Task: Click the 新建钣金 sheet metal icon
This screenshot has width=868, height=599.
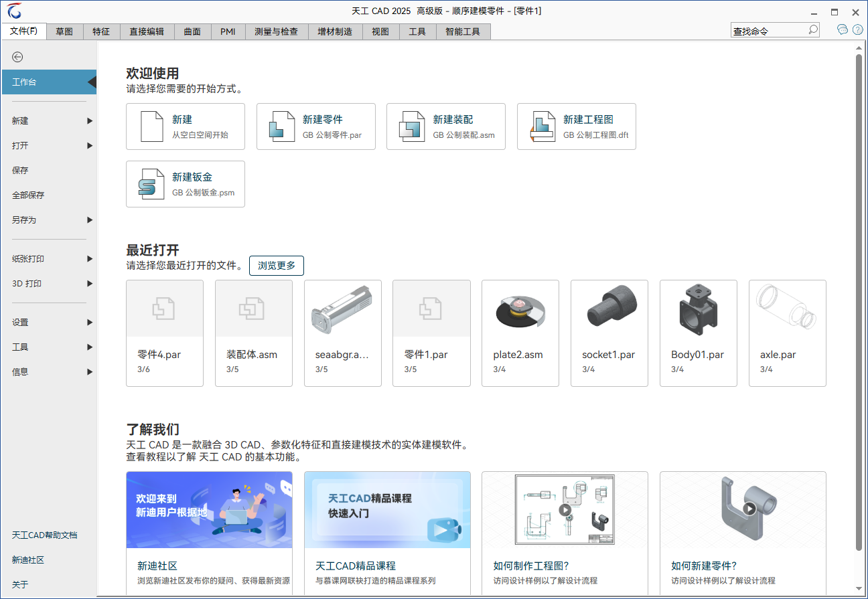Action: tap(151, 184)
